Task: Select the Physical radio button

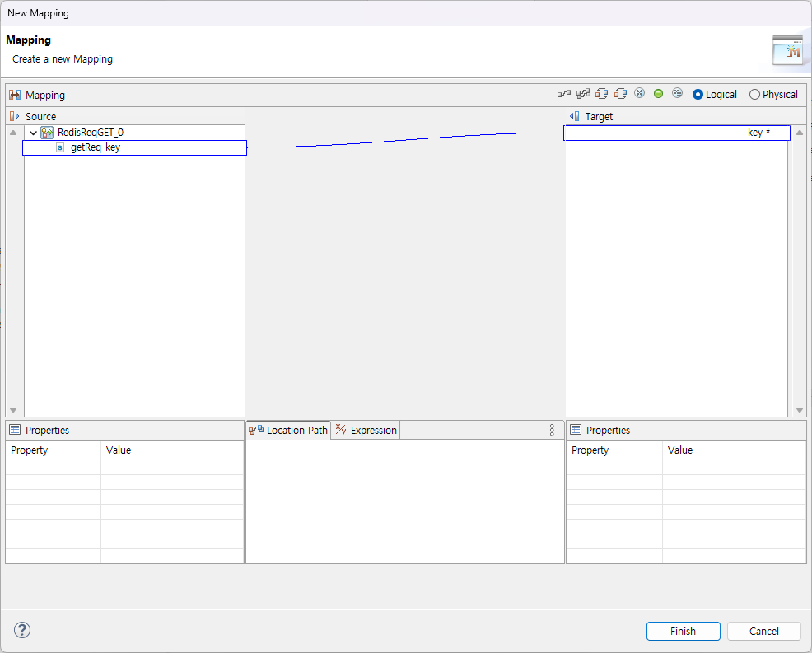Action: [x=754, y=94]
